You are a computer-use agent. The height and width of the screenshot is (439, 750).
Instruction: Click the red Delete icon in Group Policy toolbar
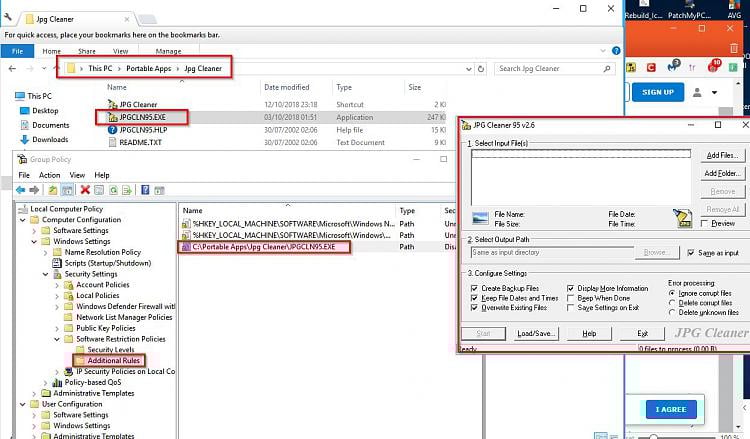coord(85,189)
